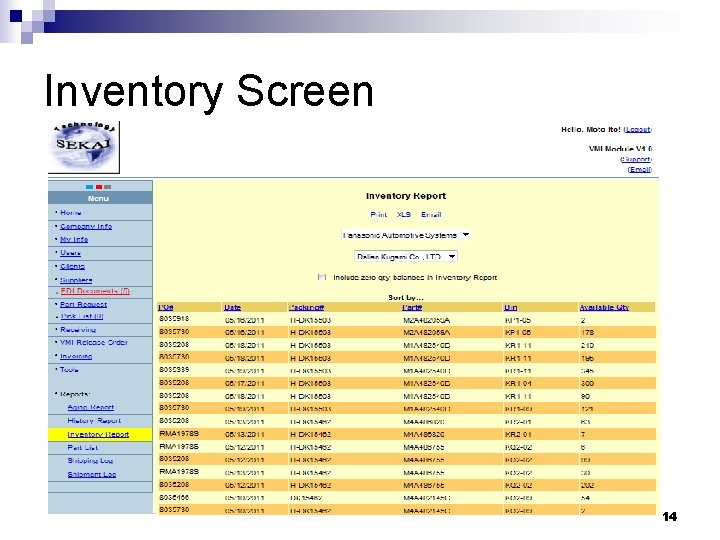Click the SEKAI Technology globe logo
720x540 pixels.
[x=84, y=147]
